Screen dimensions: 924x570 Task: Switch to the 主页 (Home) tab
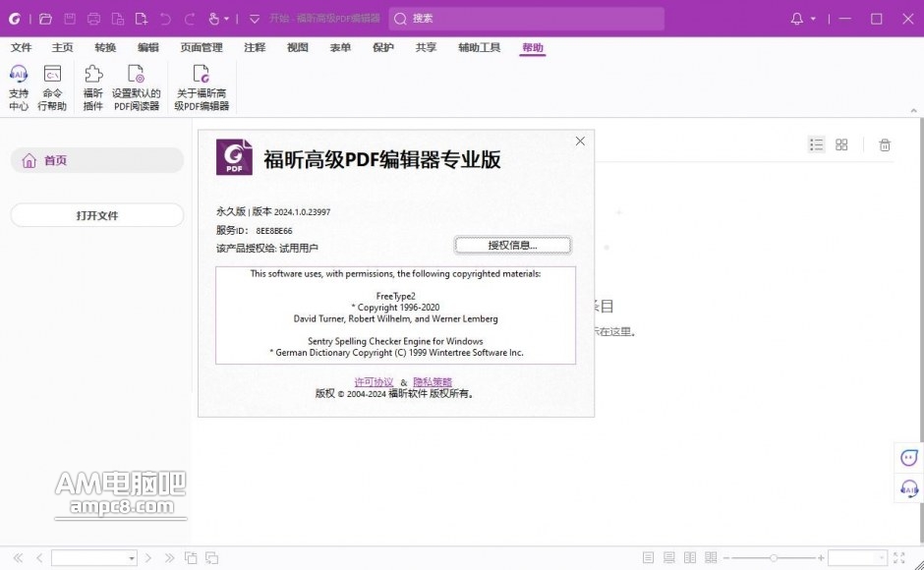(x=63, y=48)
